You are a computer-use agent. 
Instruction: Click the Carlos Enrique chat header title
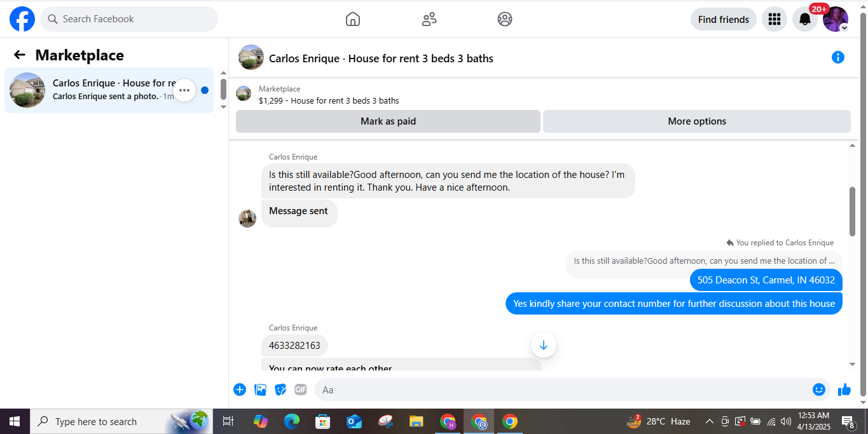pyautogui.click(x=381, y=58)
